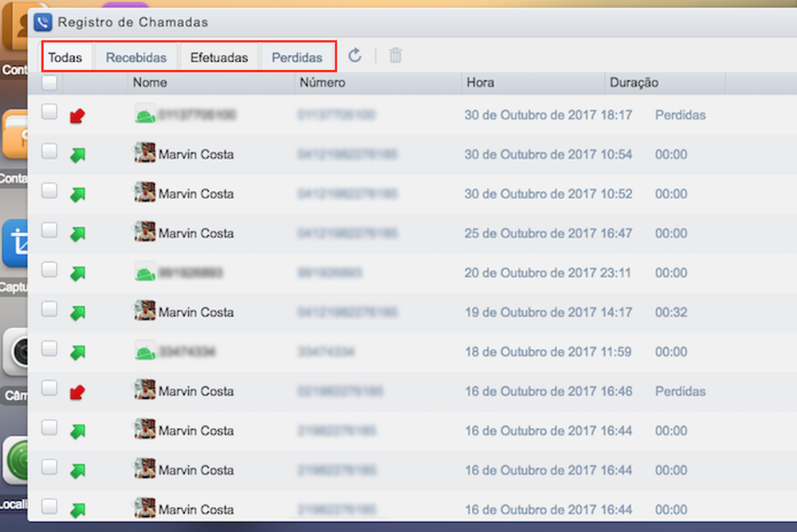Viewport: 797px width, 532px height.
Task: Click the trash delete icon
Action: [395, 56]
